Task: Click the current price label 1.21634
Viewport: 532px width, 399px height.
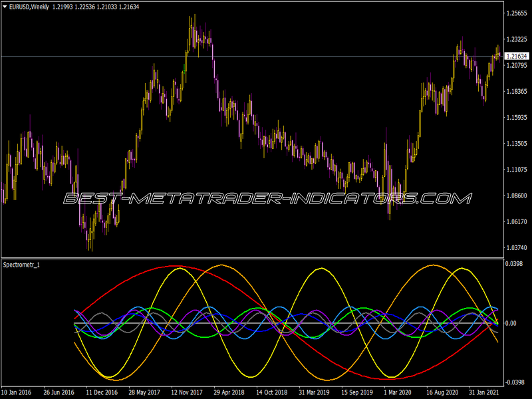Action: click(517, 57)
